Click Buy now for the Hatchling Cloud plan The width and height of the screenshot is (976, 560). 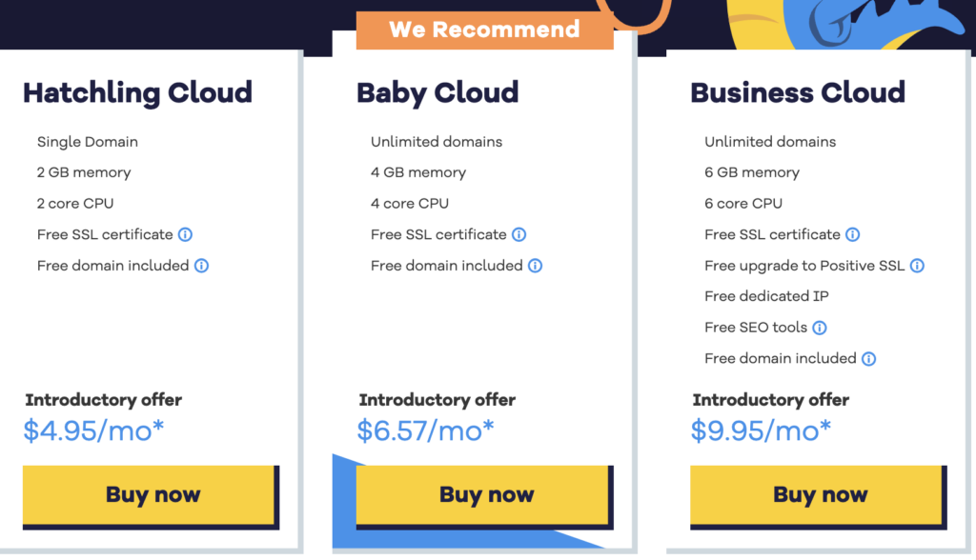[150, 494]
